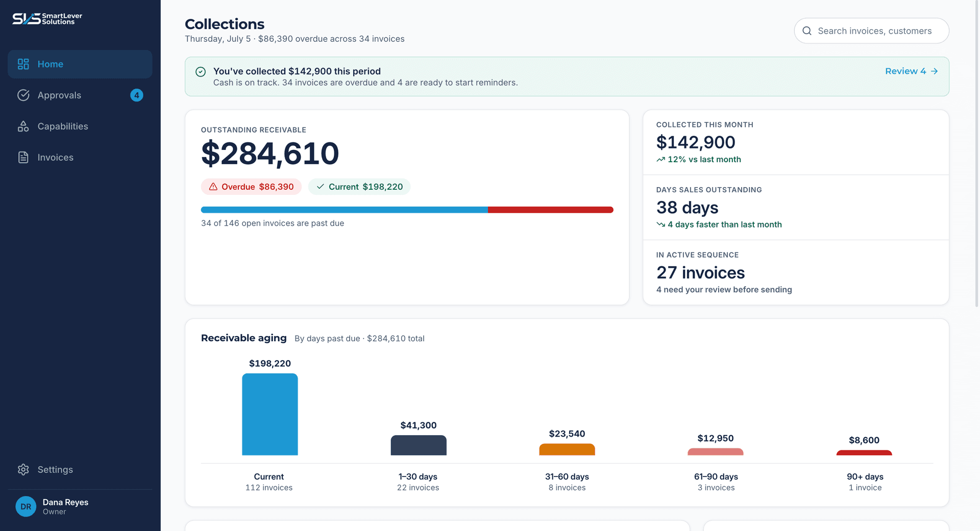The width and height of the screenshot is (980, 531).
Task: Click the '3 invoices' label under 61–90 days
Action: [716, 488]
